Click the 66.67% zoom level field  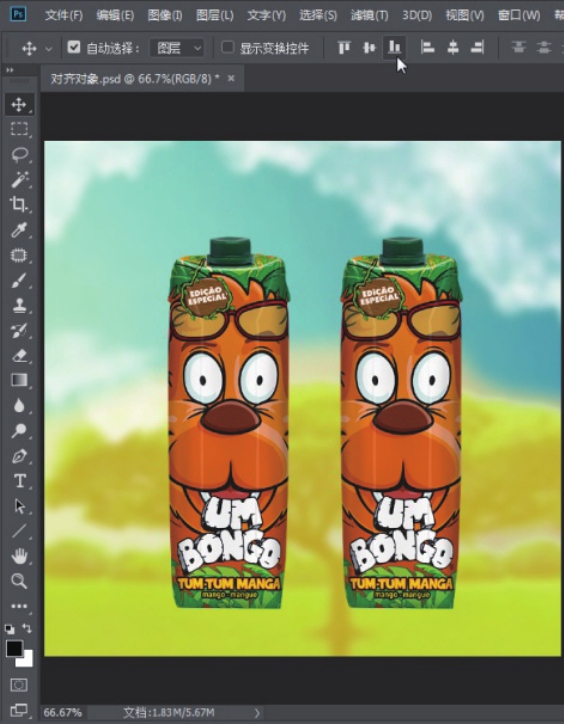pyautogui.click(x=63, y=712)
